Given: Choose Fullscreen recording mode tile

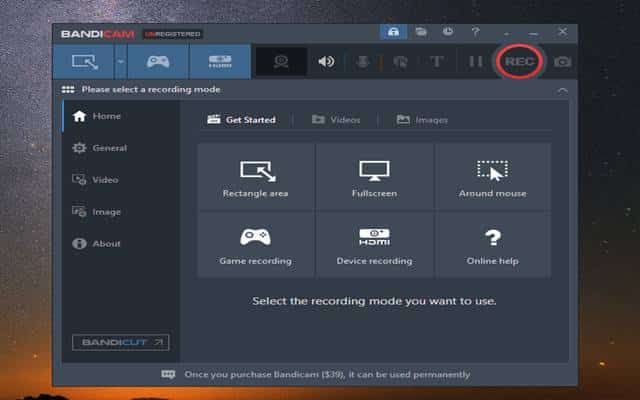Looking at the screenshot, I should coord(374,176).
